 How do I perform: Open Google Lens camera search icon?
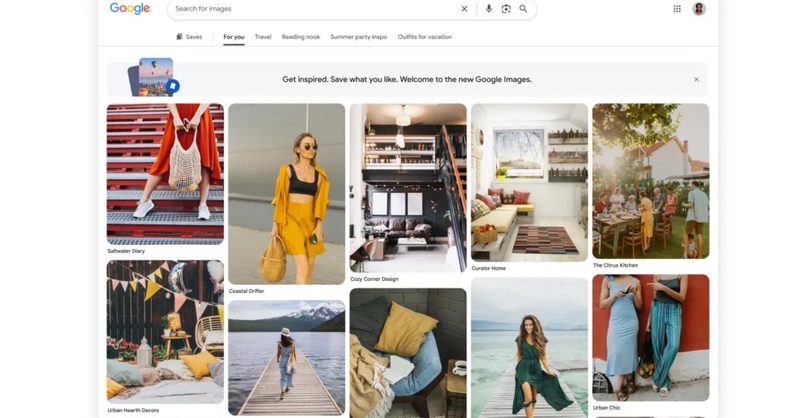[506, 9]
